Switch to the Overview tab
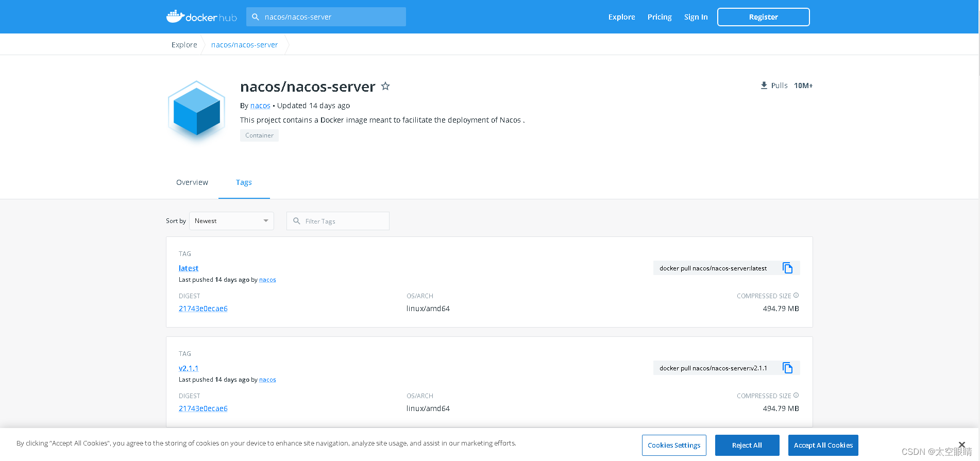980x461 pixels. pos(192,182)
